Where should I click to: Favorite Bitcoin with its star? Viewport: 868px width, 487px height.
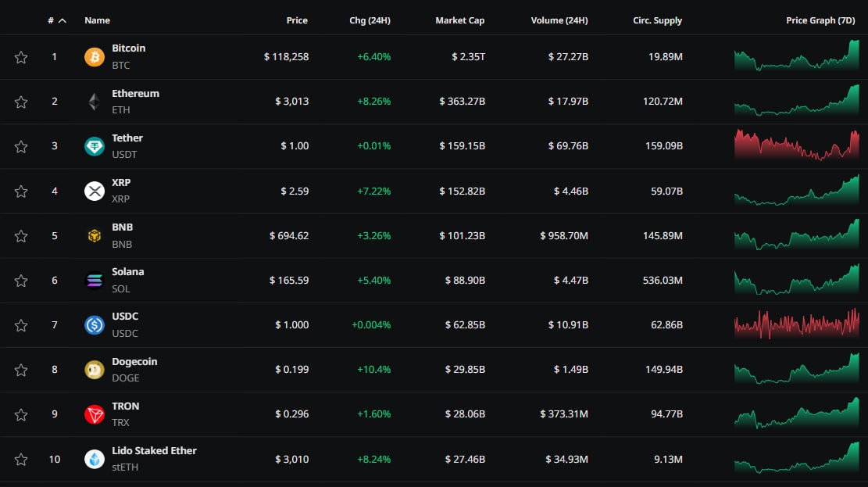(21, 57)
